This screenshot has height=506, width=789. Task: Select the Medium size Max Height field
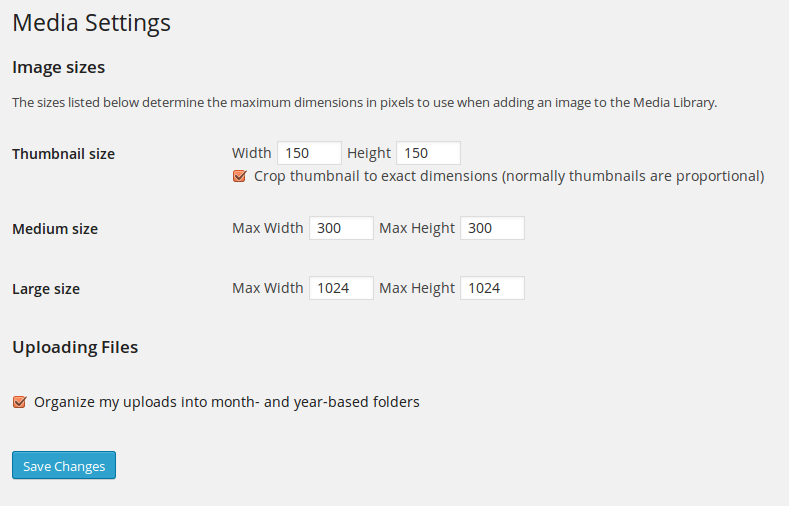tap(492, 228)
